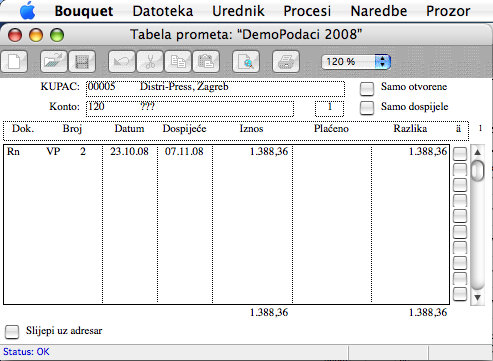
Task: Click the Iznos column header
Action: (x=251, y=129)
